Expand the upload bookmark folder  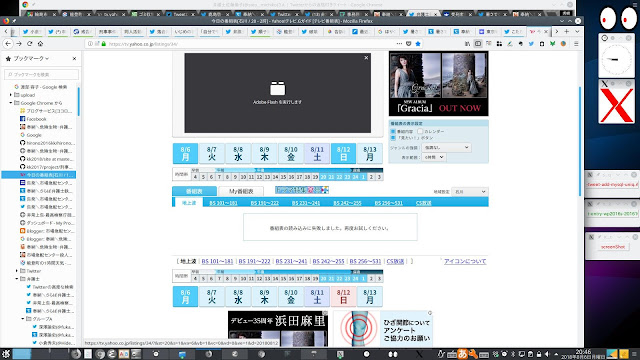click(11, 95)
